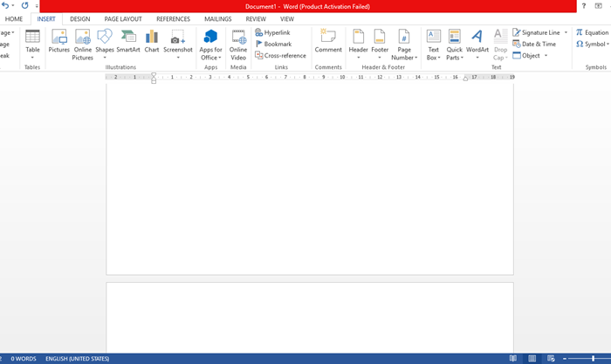Switch to the HOME tab
This screenshot has width=611, height=364.
14,18
